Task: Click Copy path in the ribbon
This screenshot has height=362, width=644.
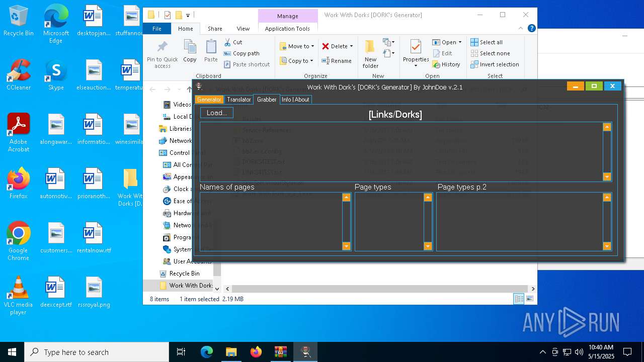Action: (x=242, y=53)
